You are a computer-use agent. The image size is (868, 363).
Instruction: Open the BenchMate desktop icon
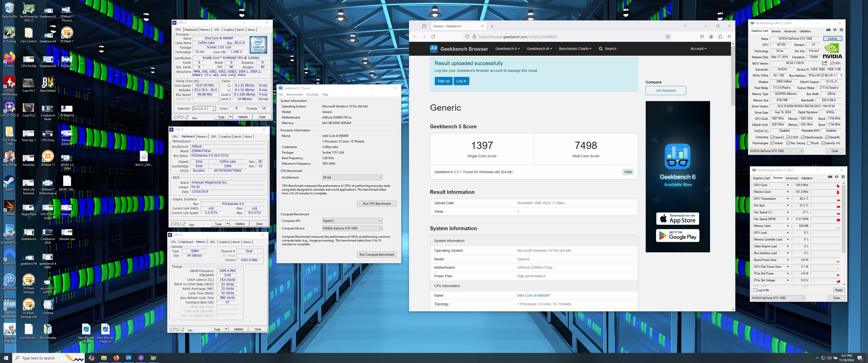(x=48, y=84)
